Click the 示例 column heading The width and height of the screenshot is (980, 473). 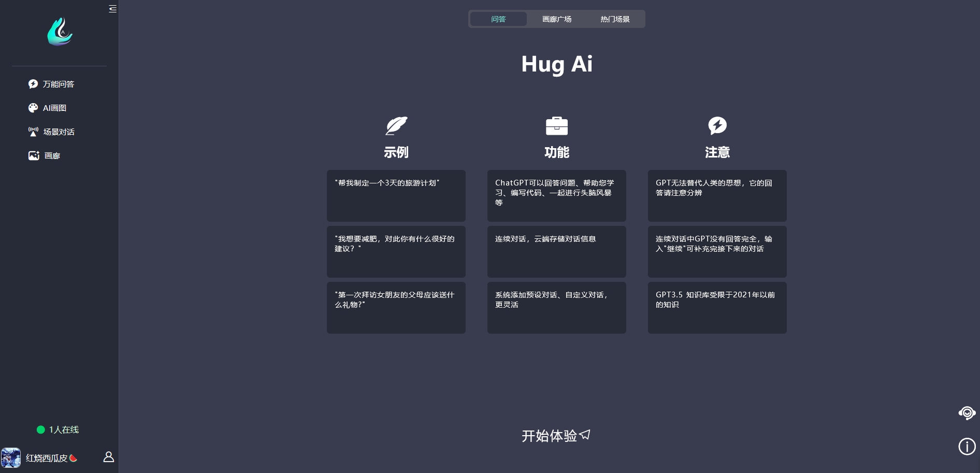tap(396, 152)
